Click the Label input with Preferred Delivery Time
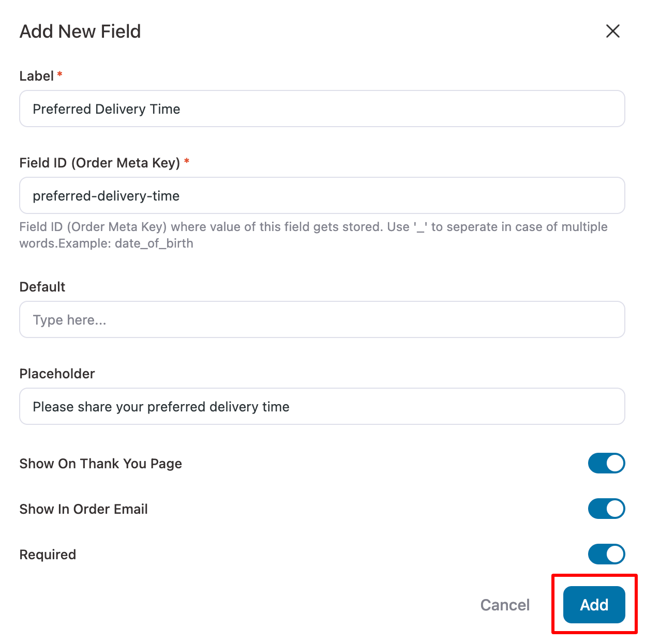The width and height of the screenshot is (645, 644). (322, 109)
